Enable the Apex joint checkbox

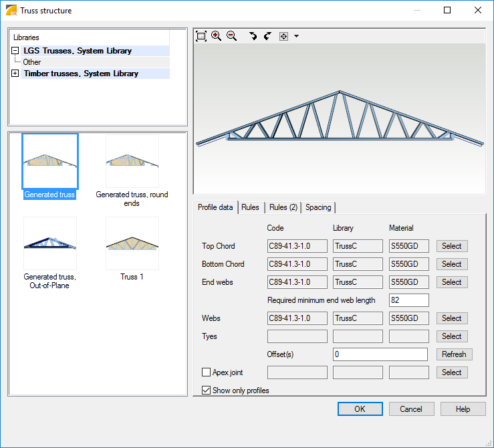207,372
